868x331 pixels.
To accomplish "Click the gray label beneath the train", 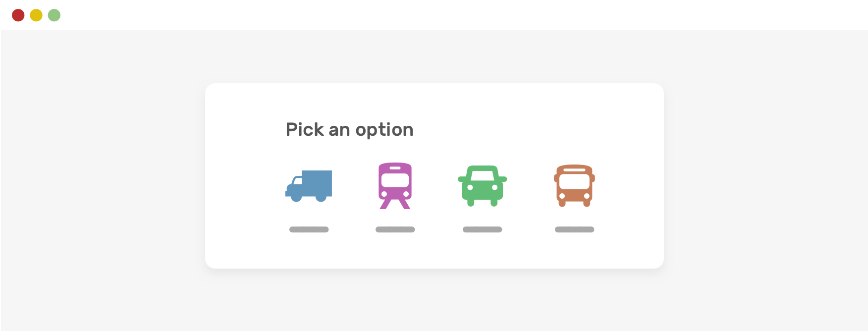I will click(x=395, y=229).
